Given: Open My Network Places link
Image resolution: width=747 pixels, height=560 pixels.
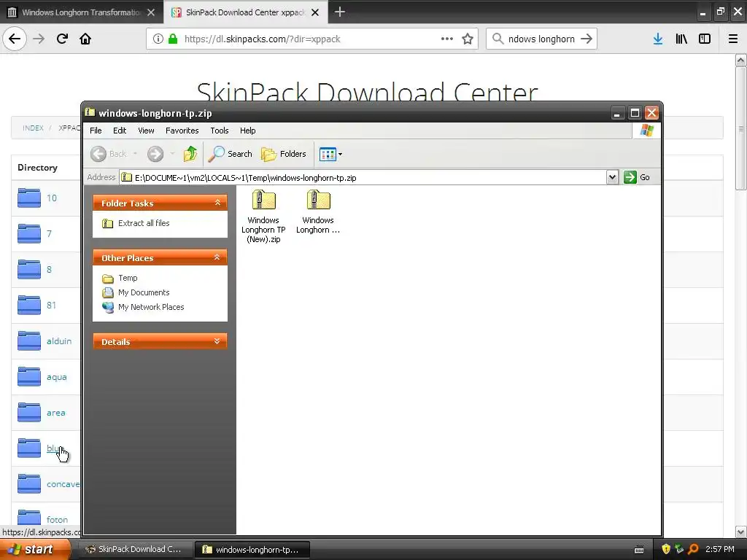Looking at the screenshot, I should click(x=151, y=307).
